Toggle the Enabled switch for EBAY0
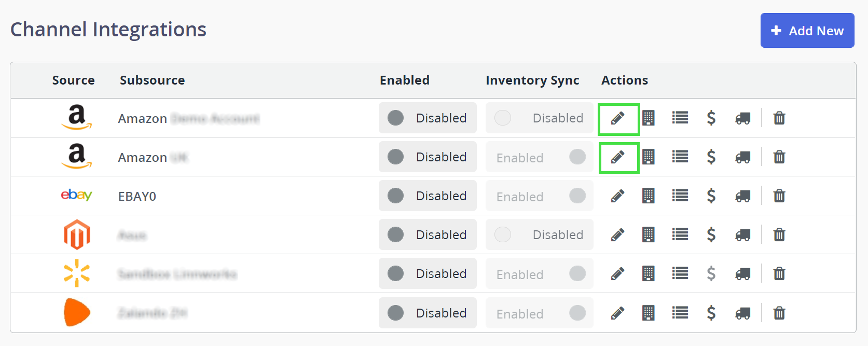This screenshot has width=868, height=346. click(x=427, y=196)
